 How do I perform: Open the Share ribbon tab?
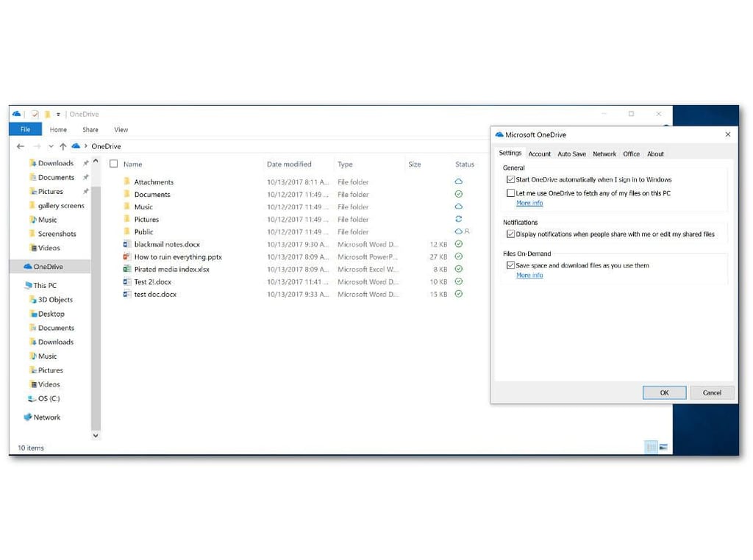(x=90, y=129)
